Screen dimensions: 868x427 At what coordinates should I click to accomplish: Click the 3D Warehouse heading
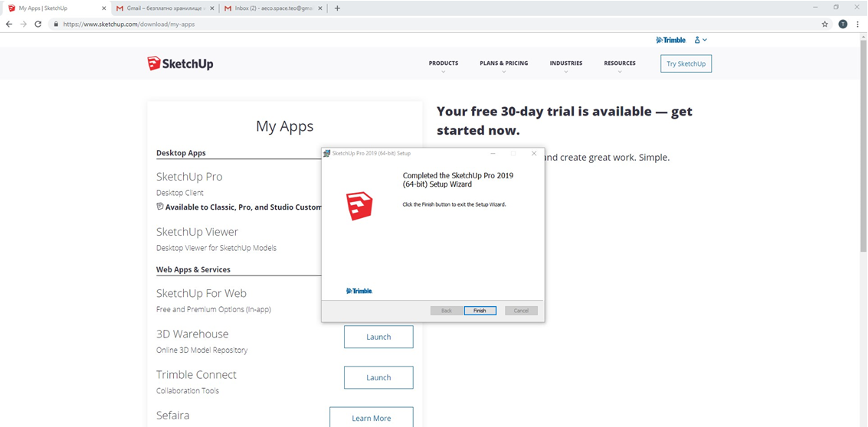pyautogui.click(x=192, y=334)
